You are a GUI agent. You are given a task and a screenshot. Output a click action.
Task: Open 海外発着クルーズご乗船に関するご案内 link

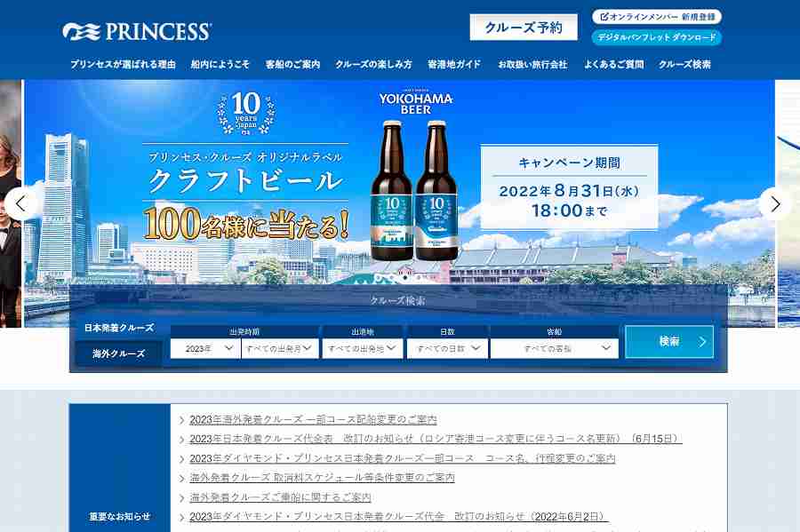coord(280,496)
